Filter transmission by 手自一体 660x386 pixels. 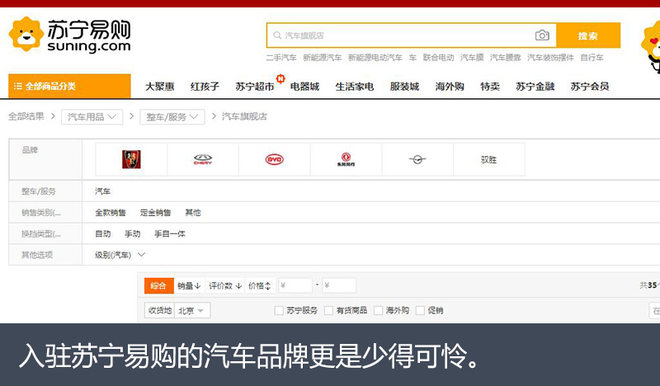pos(170,234)
